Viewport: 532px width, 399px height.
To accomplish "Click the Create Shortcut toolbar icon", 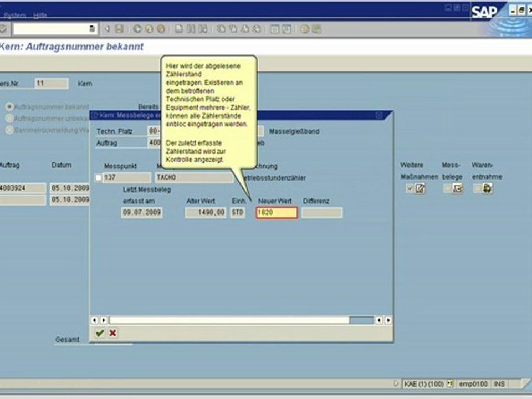I will (x=287, y=29).
